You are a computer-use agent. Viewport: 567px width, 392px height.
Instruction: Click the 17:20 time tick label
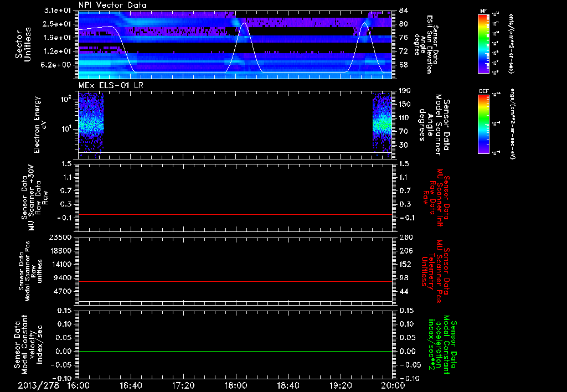point(183,385)
